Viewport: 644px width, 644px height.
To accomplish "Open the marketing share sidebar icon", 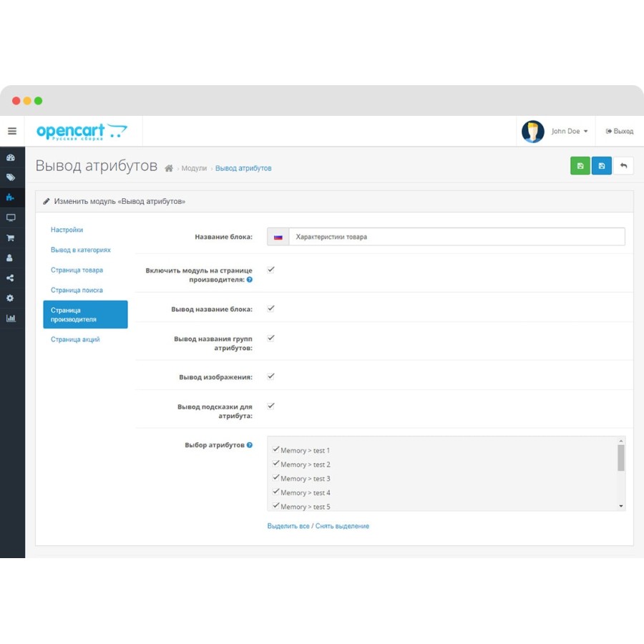I will (x=10, y=278).
